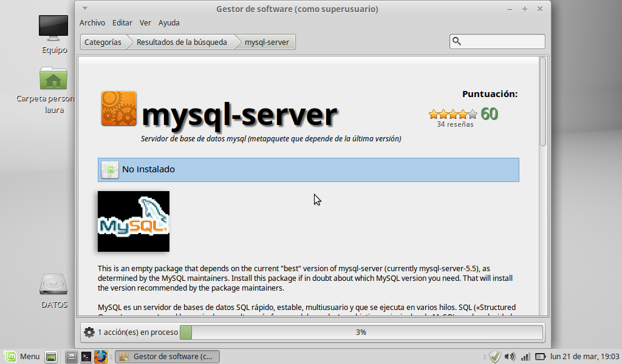Open the volume control in system tray
The height and width of the screenshot is (364, 622).
tap(510, 357)
